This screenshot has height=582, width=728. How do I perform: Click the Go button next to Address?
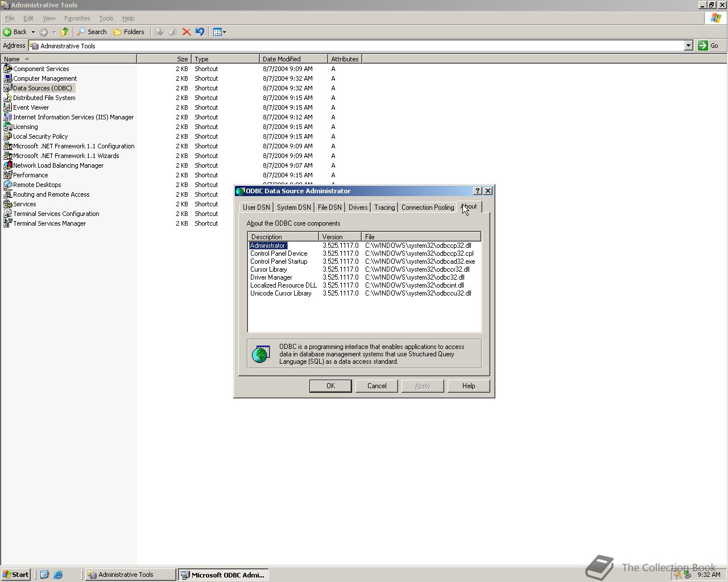click(709, 45)
